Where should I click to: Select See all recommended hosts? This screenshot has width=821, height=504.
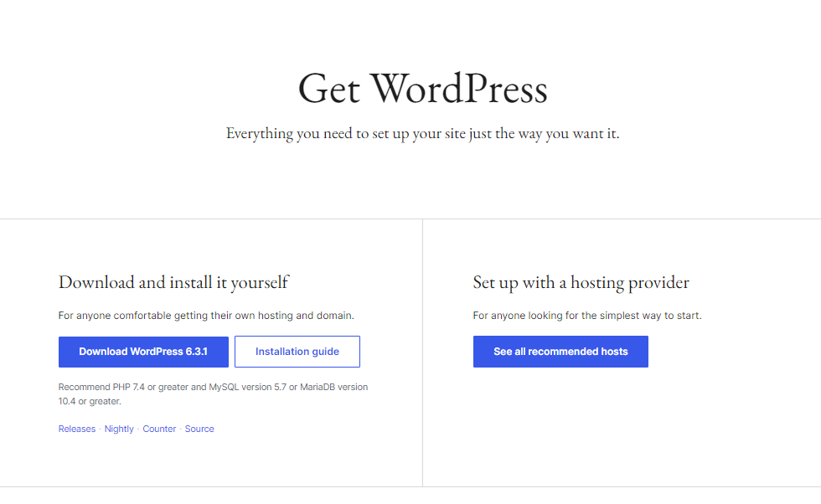click(x=560, y=352)
